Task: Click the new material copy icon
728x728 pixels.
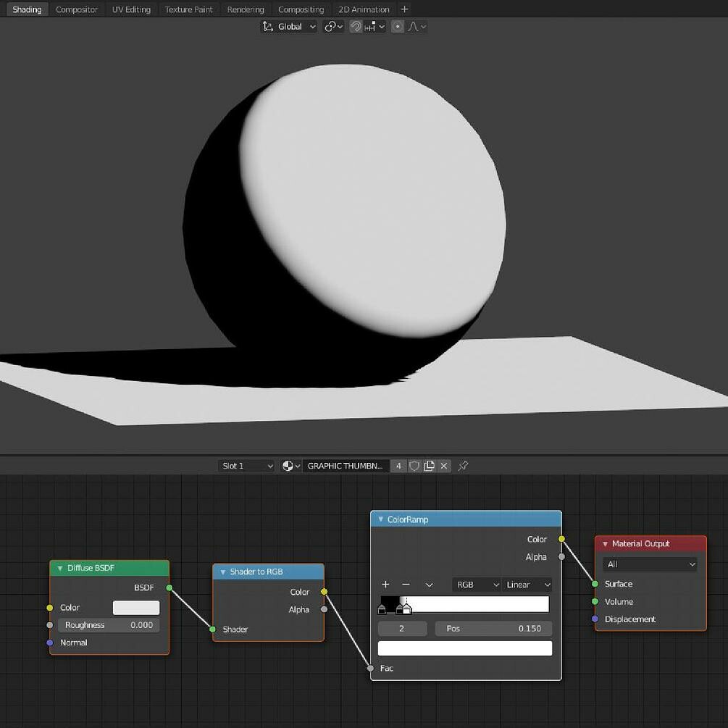Action: pos(429,466)
